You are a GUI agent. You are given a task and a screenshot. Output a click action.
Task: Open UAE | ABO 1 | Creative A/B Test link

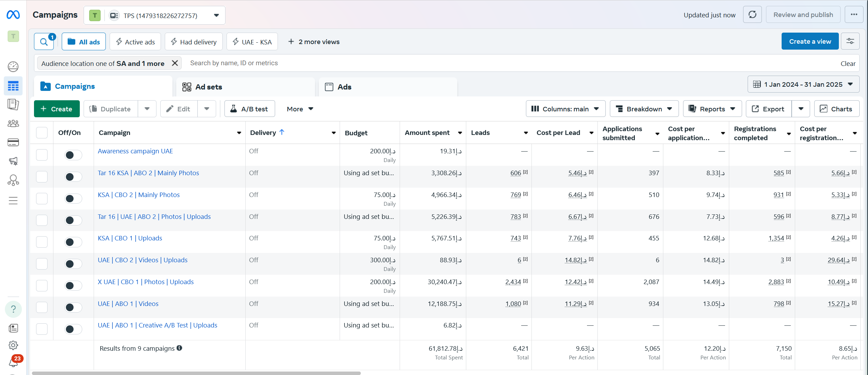[x=158, y=325]
